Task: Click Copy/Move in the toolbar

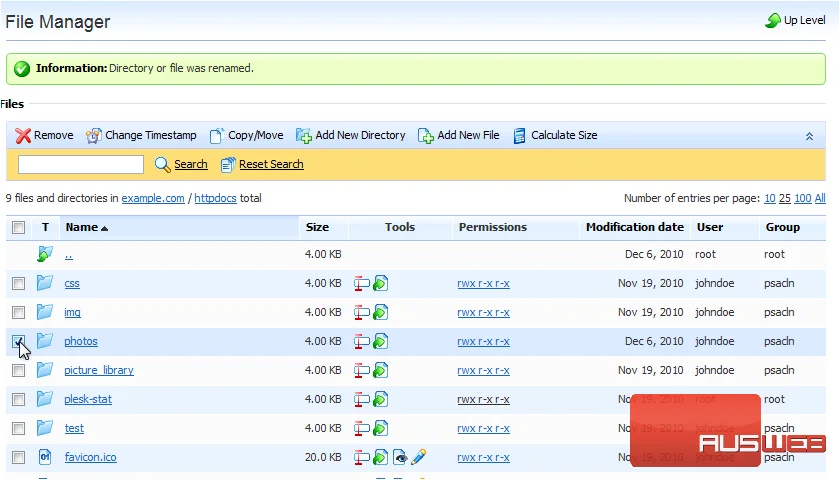Action: pyautogui.click(x=246, y=136)
